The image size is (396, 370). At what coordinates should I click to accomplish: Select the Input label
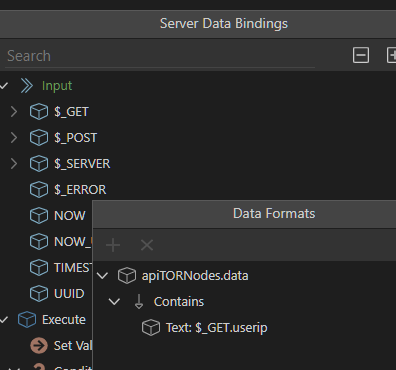(57, 86)
